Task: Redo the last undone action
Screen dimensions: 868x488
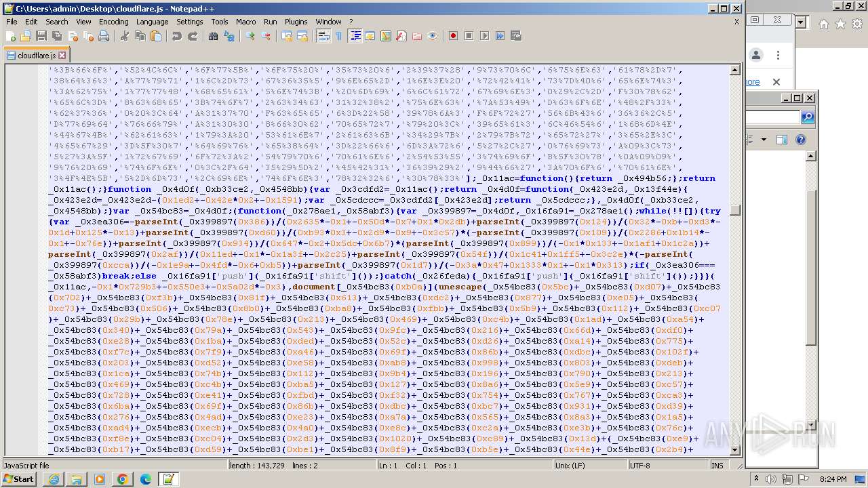Action: coord(193,36)
